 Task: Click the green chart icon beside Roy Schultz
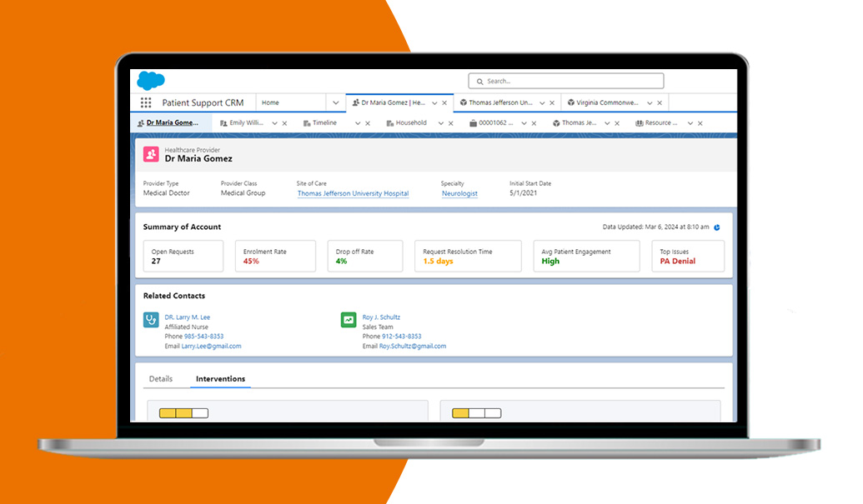click(x=349, y=320)
